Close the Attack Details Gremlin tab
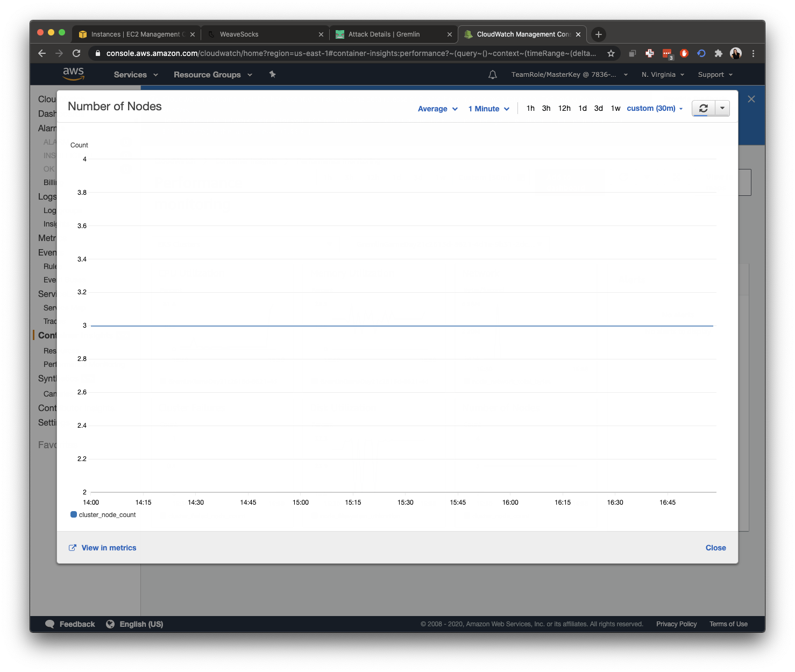 (449, 34)
